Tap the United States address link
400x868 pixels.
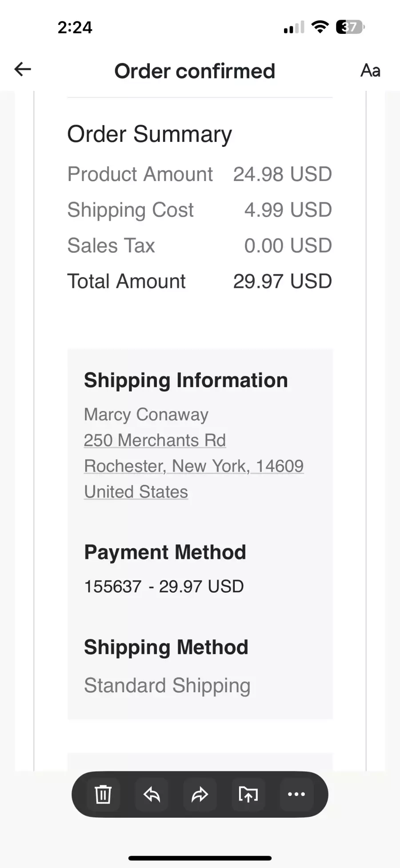point(136,492)
